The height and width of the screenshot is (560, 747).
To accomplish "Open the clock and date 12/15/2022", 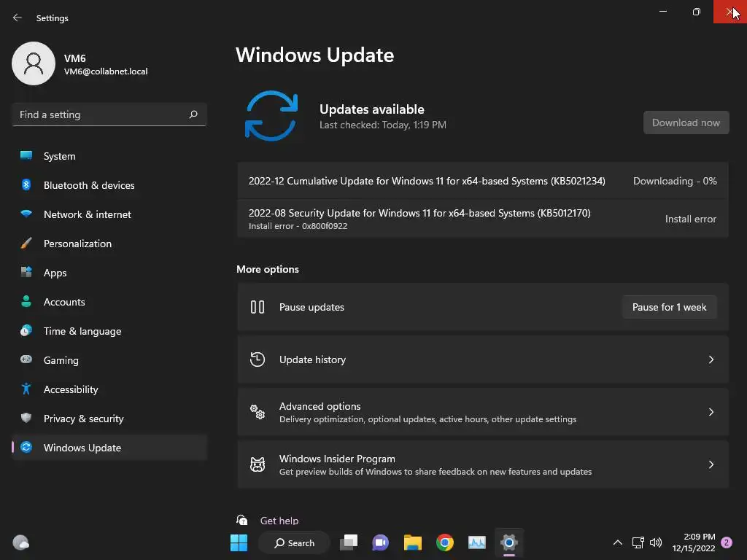I will tap(694, 542).
